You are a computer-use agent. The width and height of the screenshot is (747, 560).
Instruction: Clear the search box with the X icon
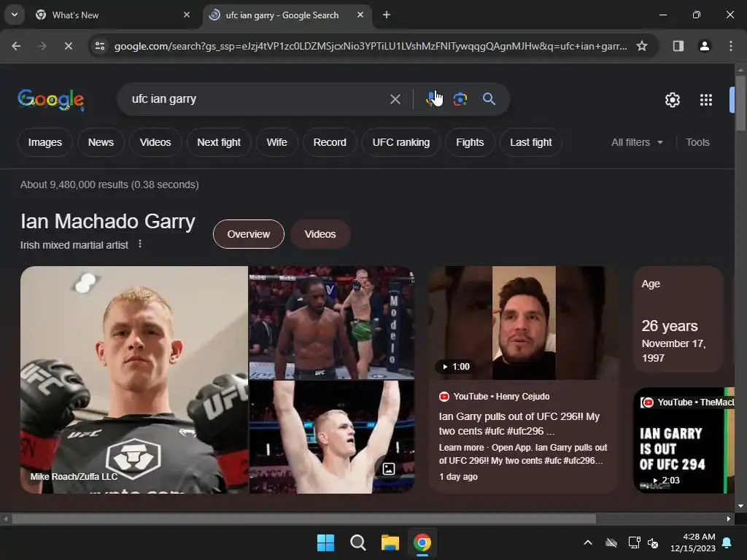coord(395,99)
